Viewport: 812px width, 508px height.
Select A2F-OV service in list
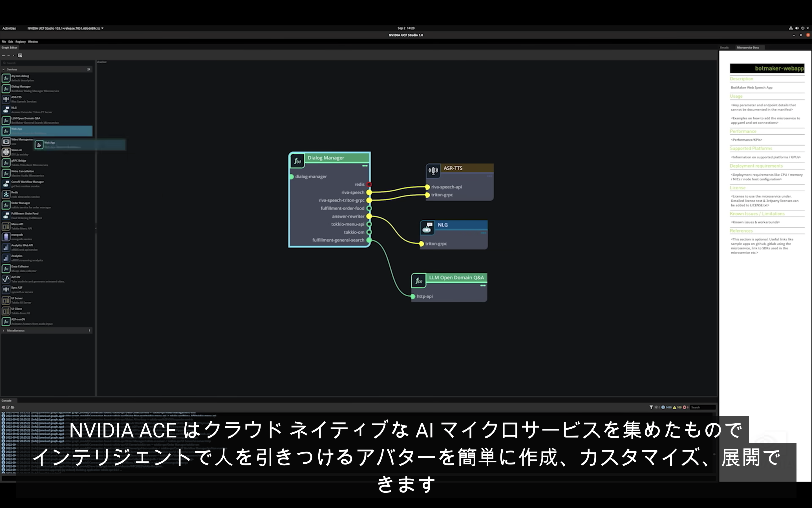47,279
